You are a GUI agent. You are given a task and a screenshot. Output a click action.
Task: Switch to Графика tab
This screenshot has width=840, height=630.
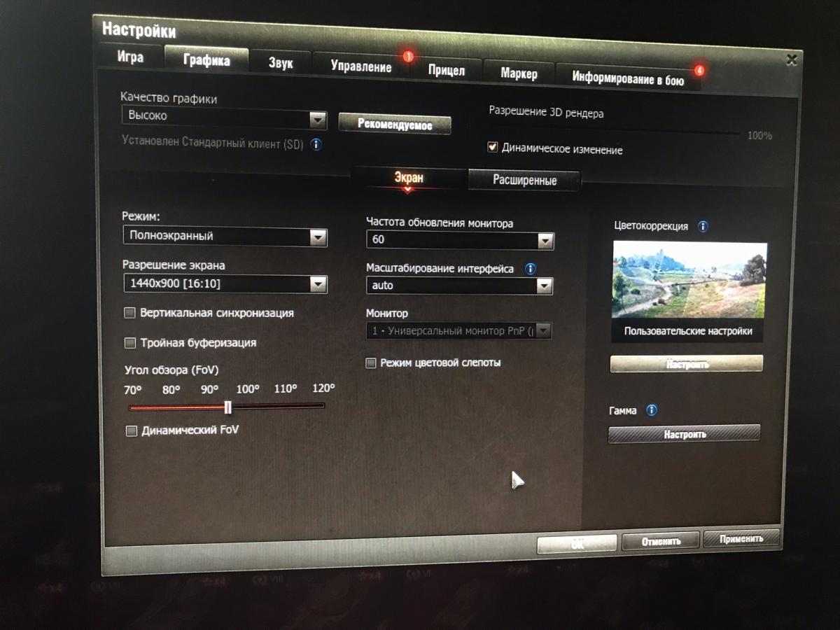(x=206, y=60)
